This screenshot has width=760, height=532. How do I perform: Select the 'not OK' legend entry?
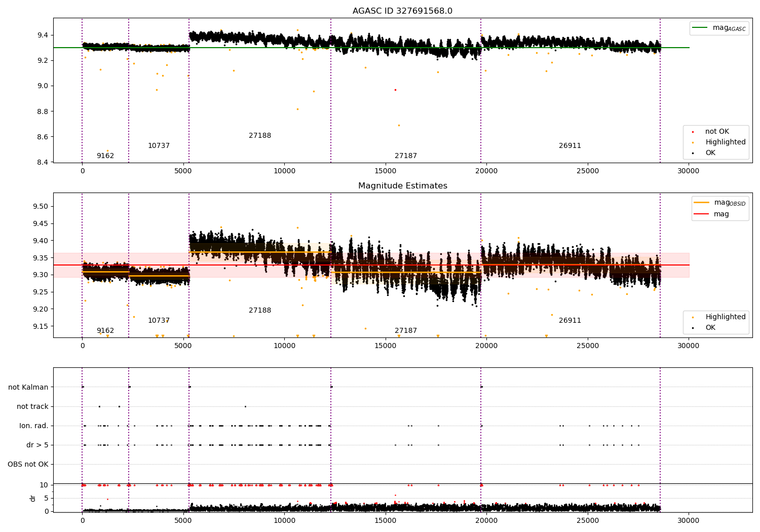click(x=717, y=132)
